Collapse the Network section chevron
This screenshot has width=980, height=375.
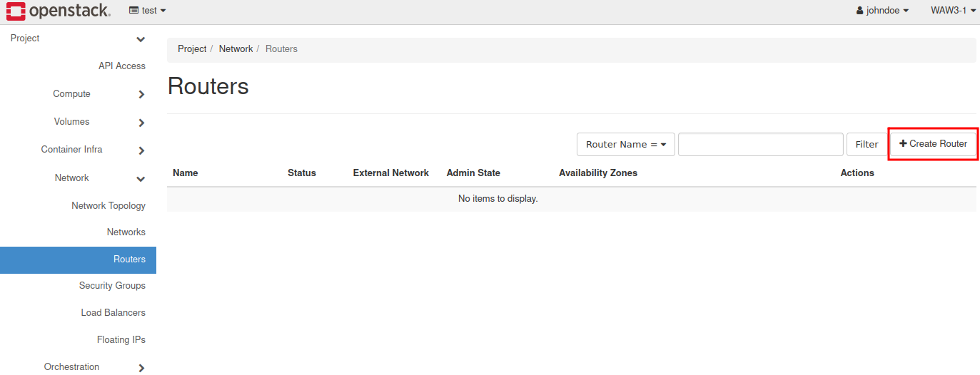[x=141, y=179]
